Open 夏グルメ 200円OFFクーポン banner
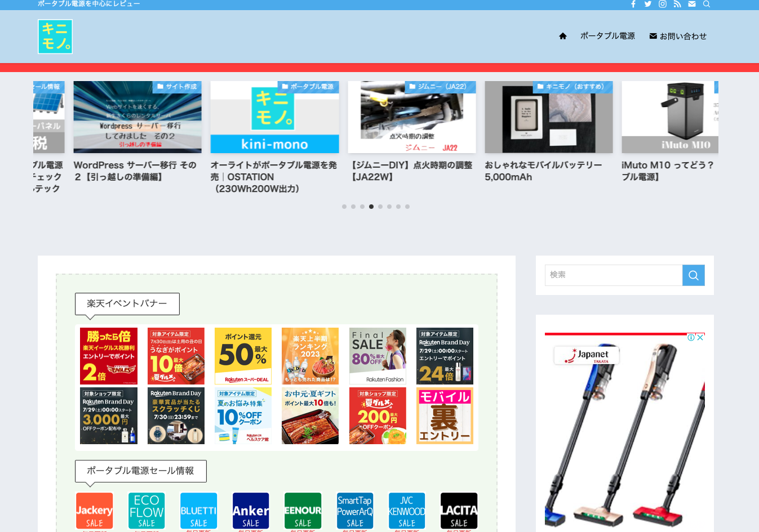The width and height of the screenshot is (759, 532). (x=378, y=415)
